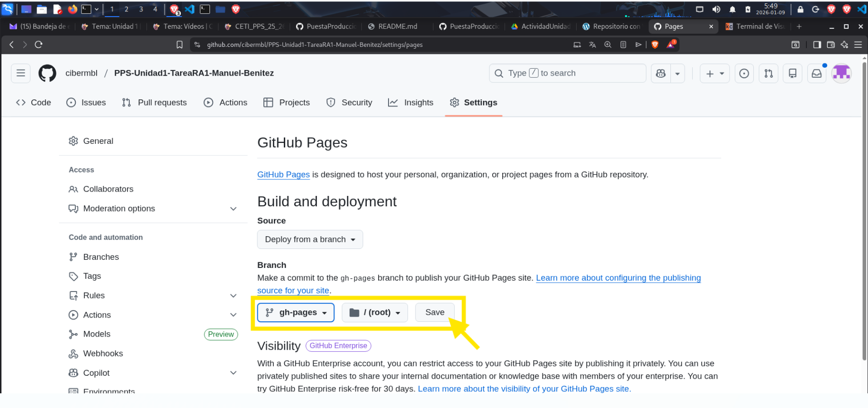Open a new browser tab
The width and height of the screenshot is (868, 408).
point(799,27)
